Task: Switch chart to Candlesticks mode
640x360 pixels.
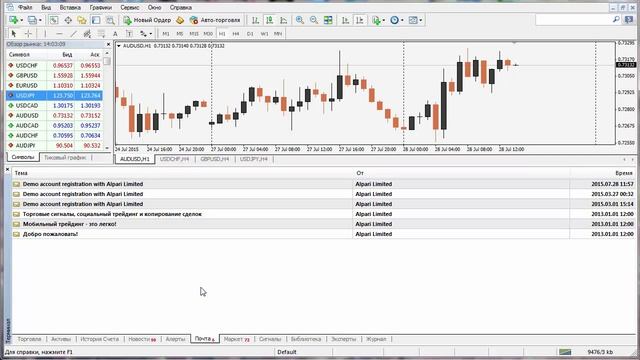Action: (269, 20)
